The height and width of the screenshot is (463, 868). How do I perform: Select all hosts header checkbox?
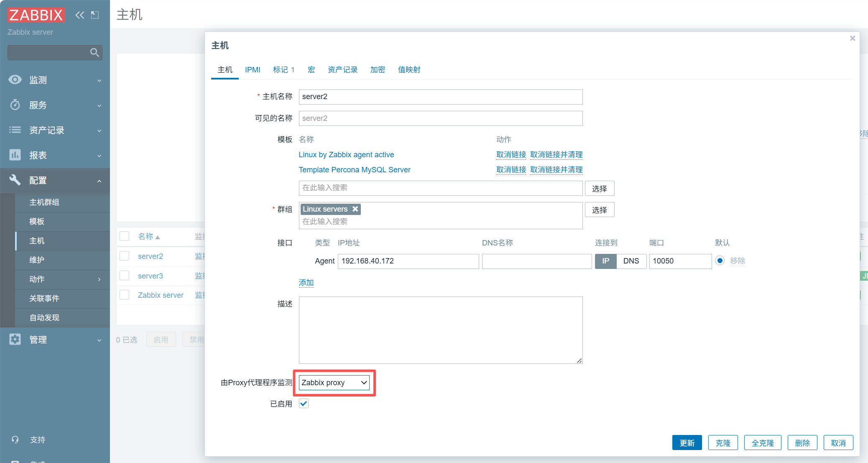click(x=125, y=236)
